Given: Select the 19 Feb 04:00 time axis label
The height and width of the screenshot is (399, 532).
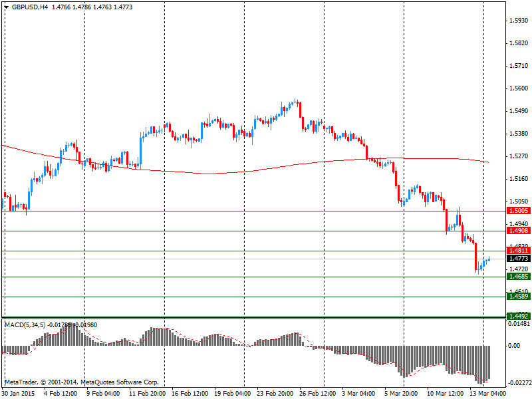Looking at the screenshot, I should point(232,393).
